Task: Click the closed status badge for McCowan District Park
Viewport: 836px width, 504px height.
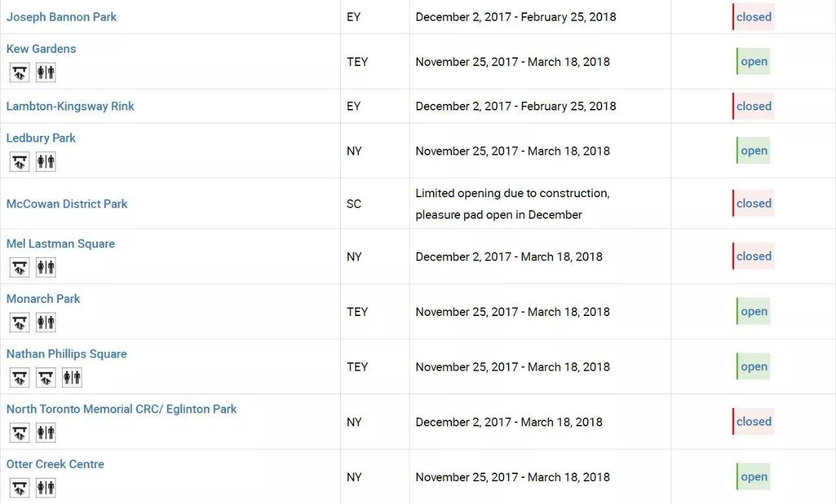Action: 754,204
